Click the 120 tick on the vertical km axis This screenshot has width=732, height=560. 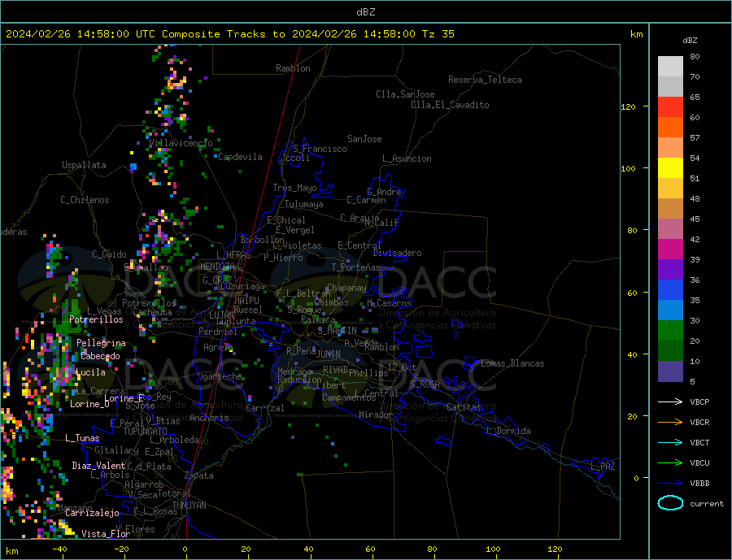(x=629, y=106)
